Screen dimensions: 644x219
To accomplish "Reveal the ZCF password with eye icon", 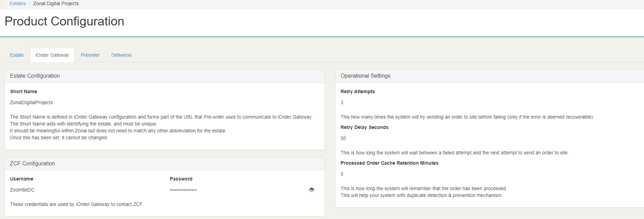I will tap(312, 190).
